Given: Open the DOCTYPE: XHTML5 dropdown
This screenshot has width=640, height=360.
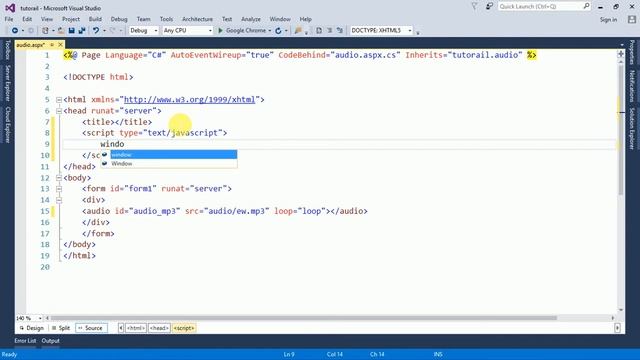Looking at the screenshot, I should (x=409, y=31).
